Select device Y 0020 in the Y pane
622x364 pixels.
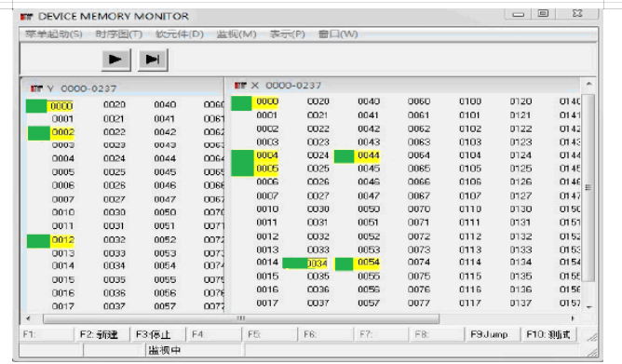pyautogui.click(x=115, y=104)
